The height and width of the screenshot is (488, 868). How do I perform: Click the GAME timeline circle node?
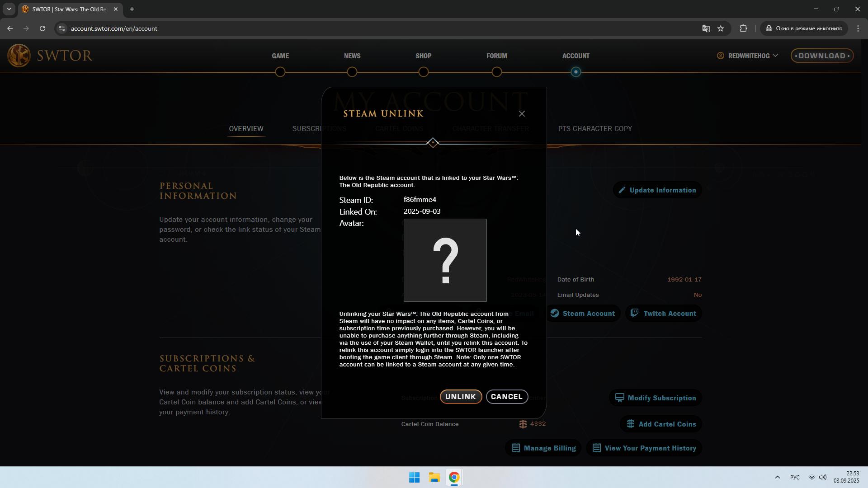(x=280, y=72)
